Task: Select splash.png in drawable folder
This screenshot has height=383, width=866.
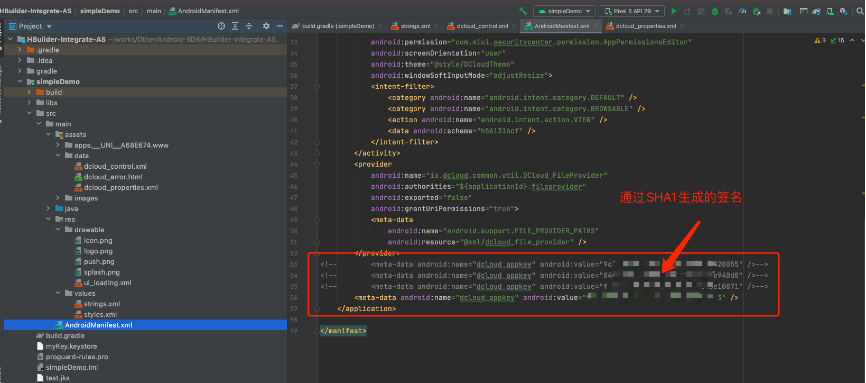Action: (97, 272)
